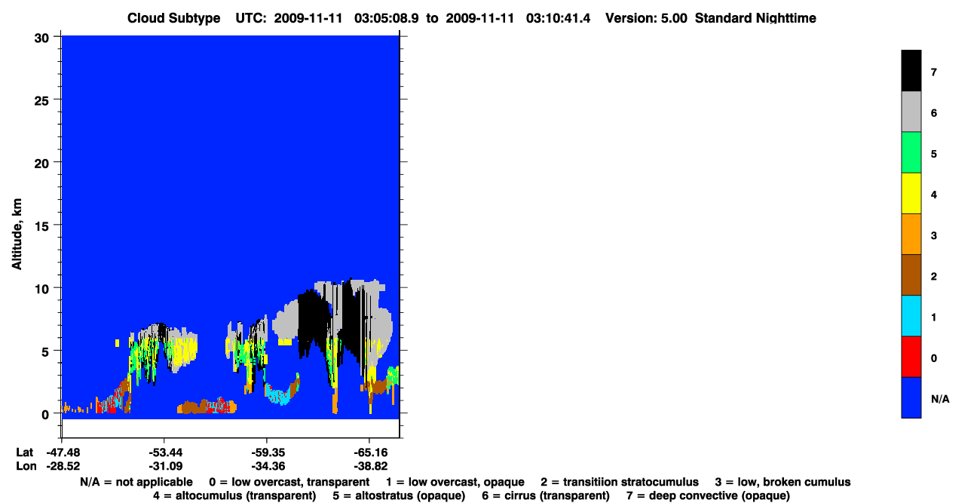Click latitude value -47.48
This screenshot has height=503, width=980.
(62, 452)
